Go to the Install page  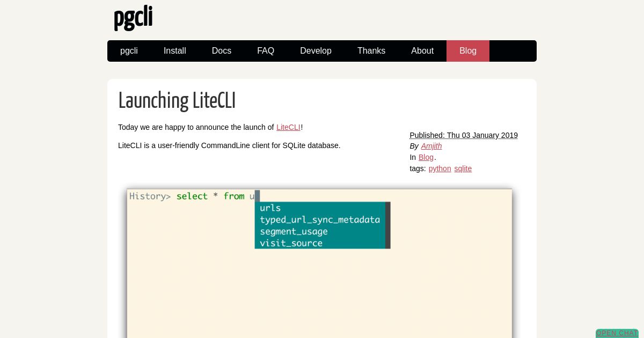coord(175,51)
